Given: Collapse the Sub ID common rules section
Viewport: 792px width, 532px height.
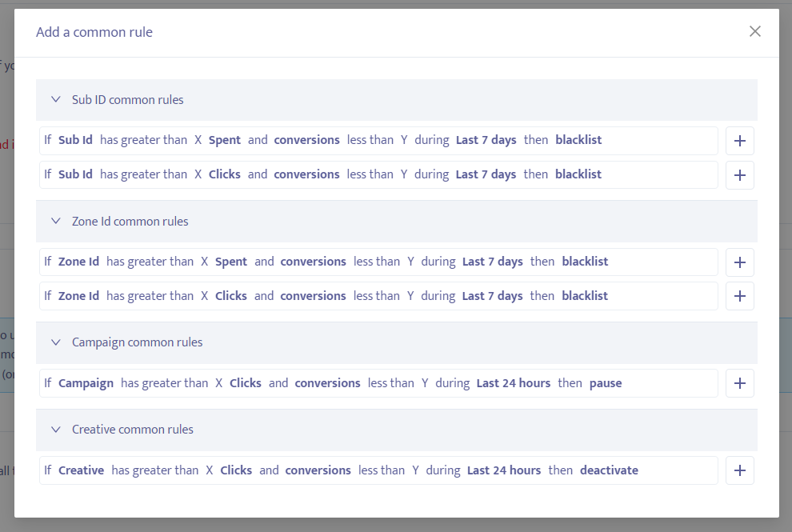Looking at the screenshot, I should coord(56,99).
